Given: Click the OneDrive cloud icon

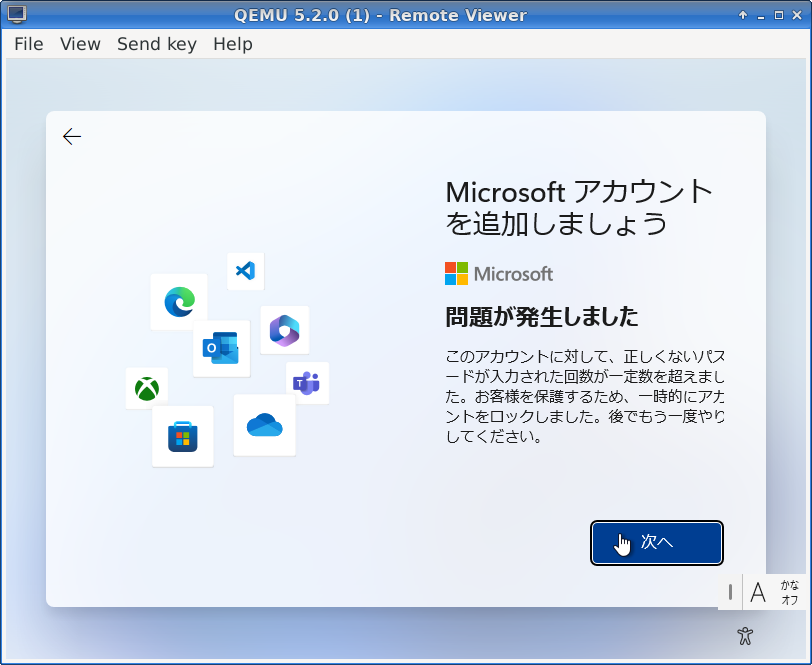Looking at the screenshot, I should click(265, 425).
